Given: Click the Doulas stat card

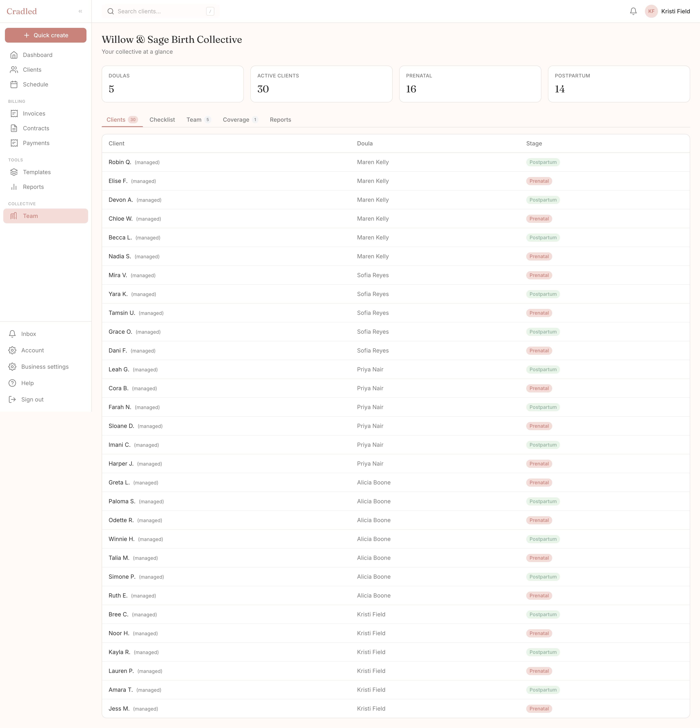Looking at the screenshot, I should [x=173, y=84].
